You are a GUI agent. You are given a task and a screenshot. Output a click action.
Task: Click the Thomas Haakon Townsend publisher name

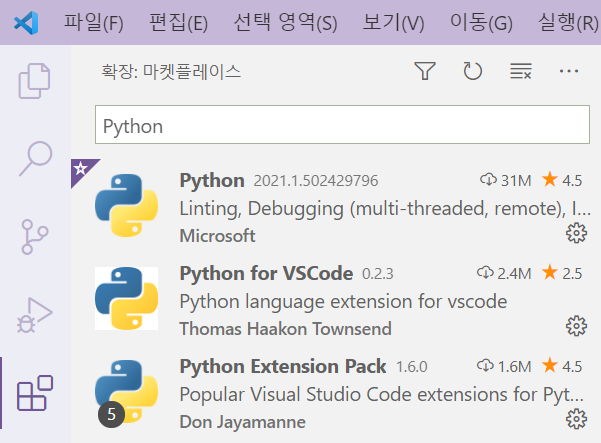click(x=286, y=329)
